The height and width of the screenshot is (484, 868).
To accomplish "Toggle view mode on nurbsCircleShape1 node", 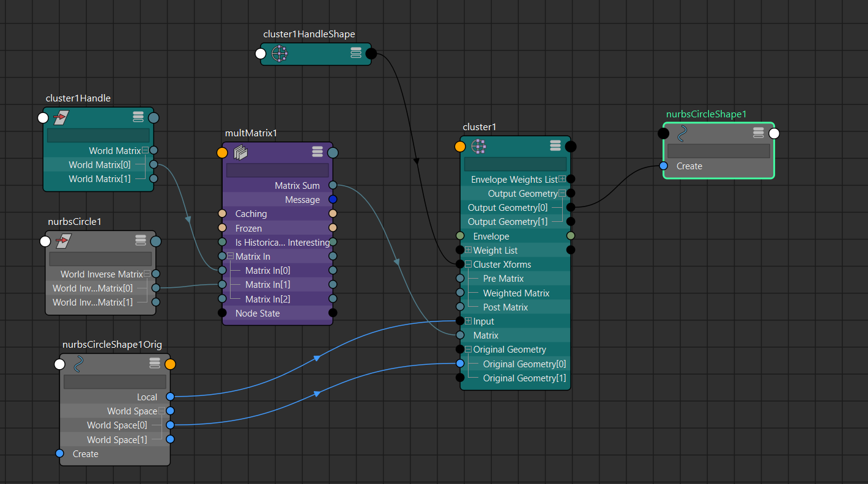I will click(759, 133).
